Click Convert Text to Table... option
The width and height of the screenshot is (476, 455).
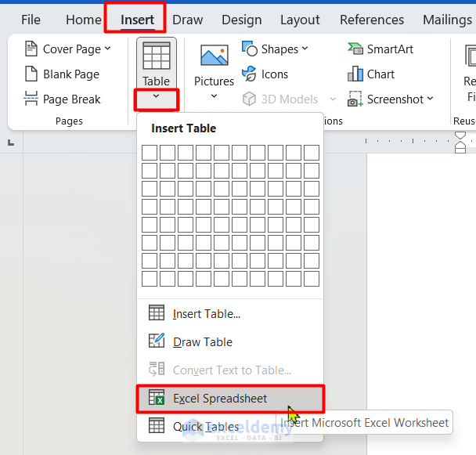point(230,370)
